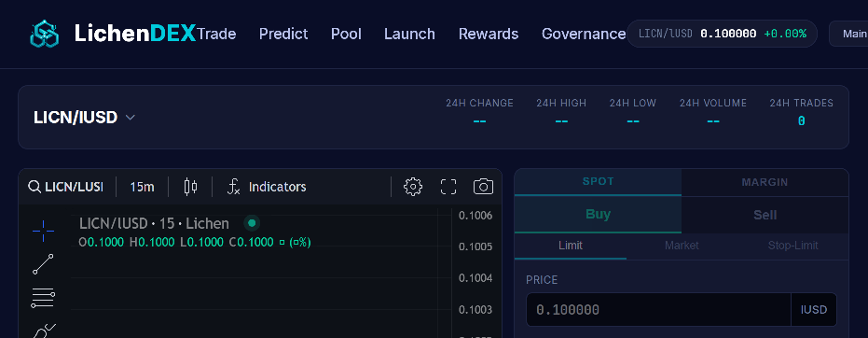Click the 0.1003 price axis label
Image resolution: width=868 pixels, height=338 pixels.
475,309
